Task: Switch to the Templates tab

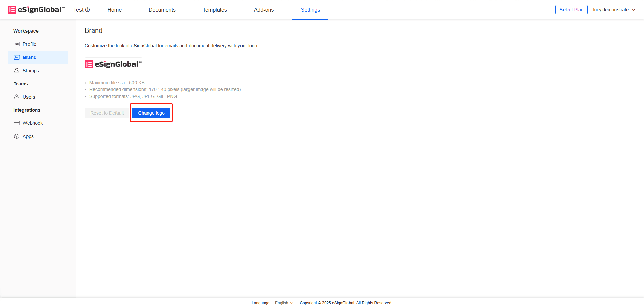Action: point(215,10)
